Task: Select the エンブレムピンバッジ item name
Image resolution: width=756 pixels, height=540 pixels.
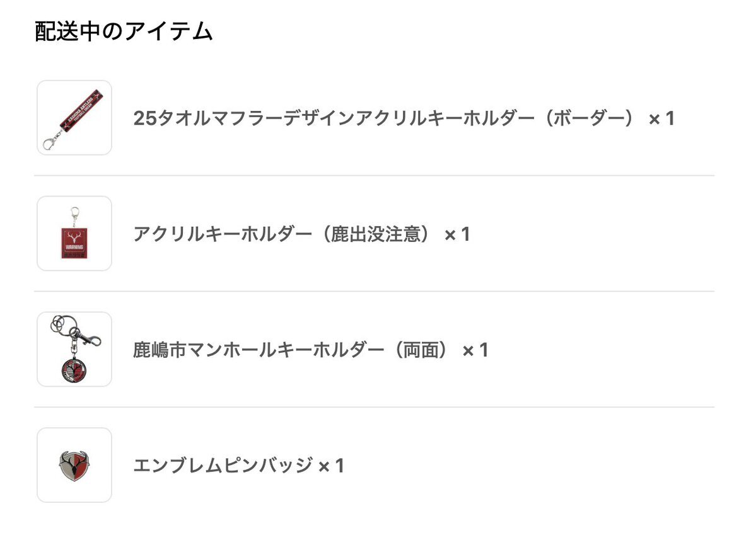Action: click(223, 466)
